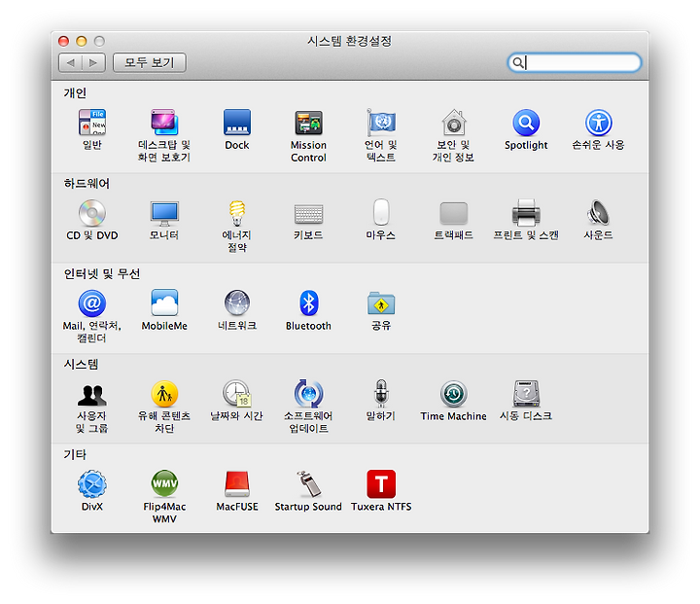700x604 pixels.
Task: Click the 모두 보기 (Show All) button
Action: (150, 62)
